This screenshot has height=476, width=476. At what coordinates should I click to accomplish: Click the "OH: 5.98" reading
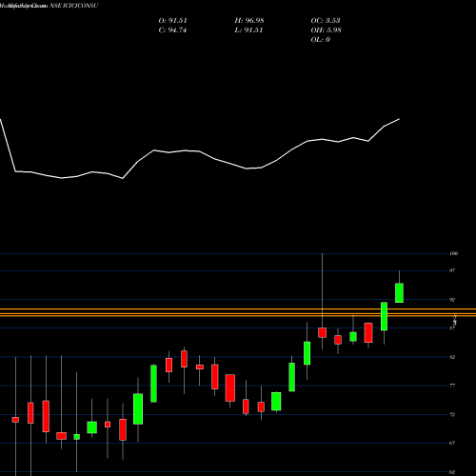326,30
